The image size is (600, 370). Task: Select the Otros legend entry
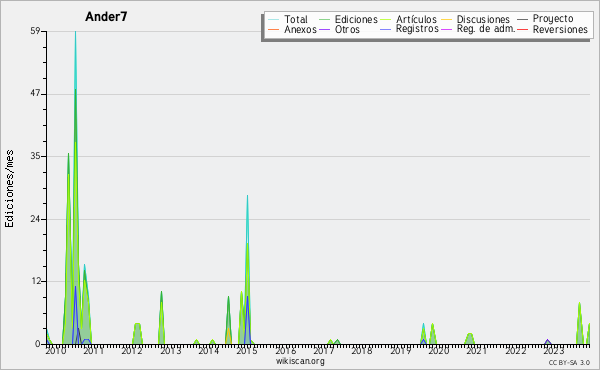(x=347, y=29)
